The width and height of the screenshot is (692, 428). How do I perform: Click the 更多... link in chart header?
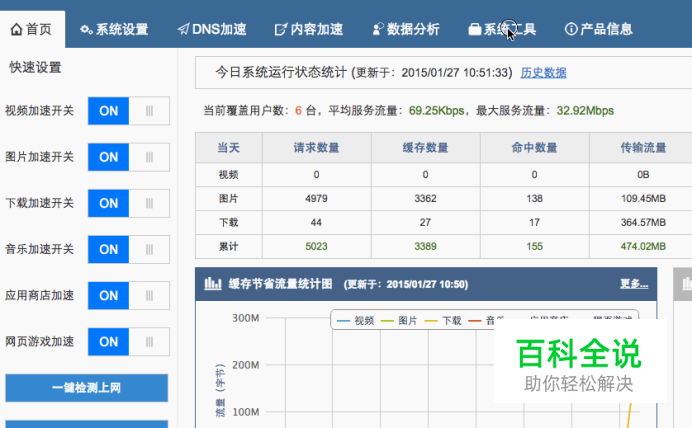click(634, 284)
